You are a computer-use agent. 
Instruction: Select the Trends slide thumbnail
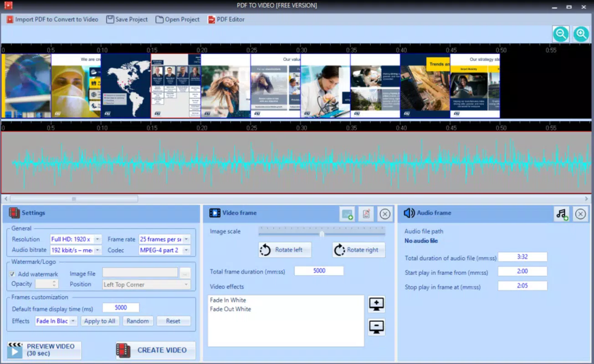point(425,86)
